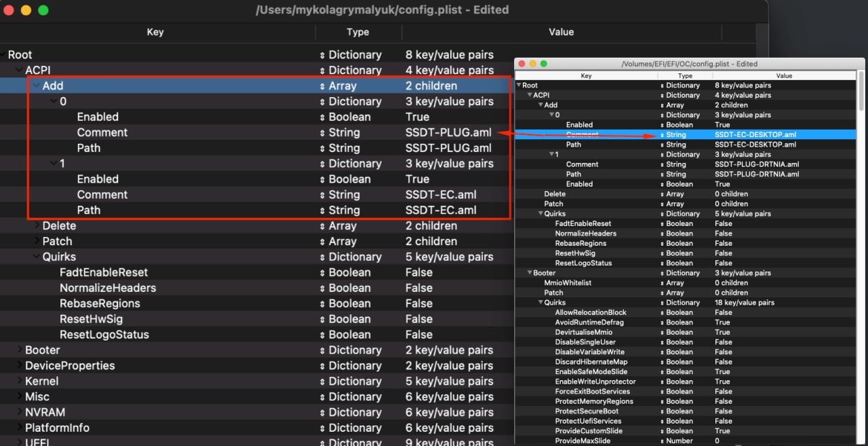Click type stepper arrows on the PlatformInfo row
The height and width of the screenshot is (446, 868).
click(323, 428)
